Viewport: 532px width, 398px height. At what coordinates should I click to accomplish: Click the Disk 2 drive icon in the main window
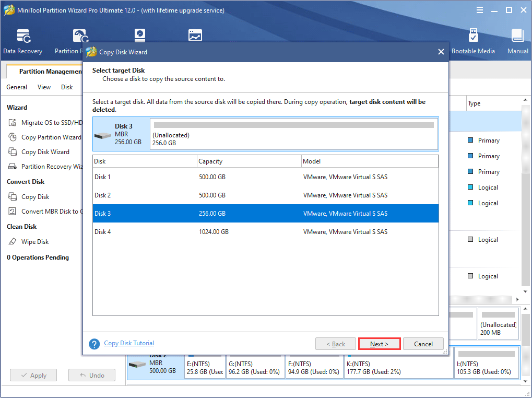coord(137,365)
